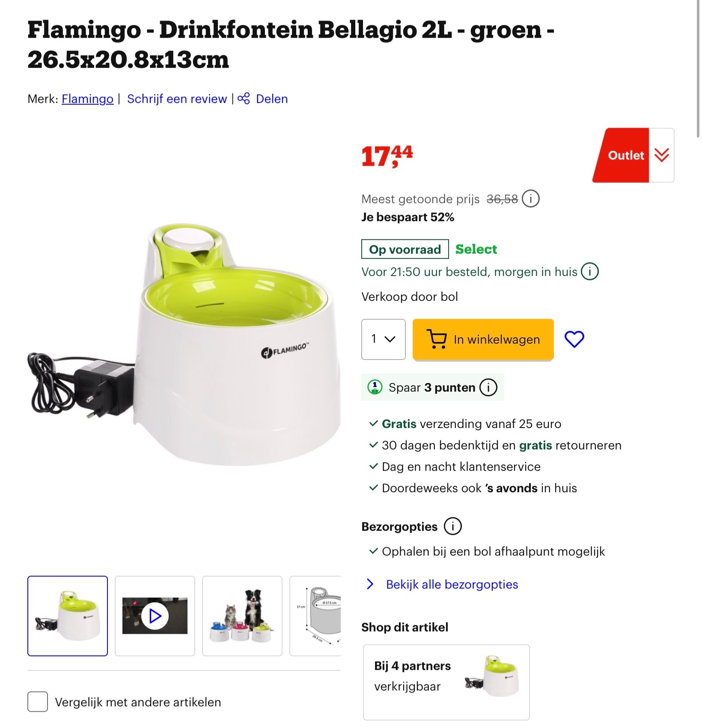Select the cat and dog photo thumbnail
Screen dimensions: 702x728
(x=242, y=616)
